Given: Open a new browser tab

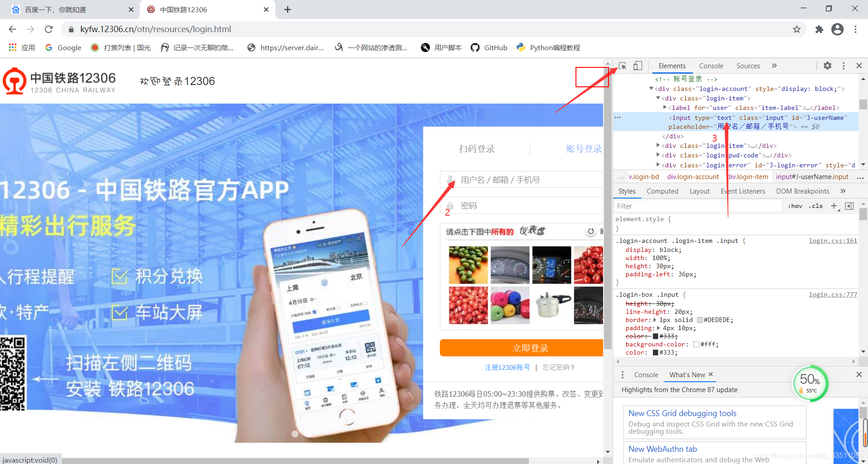Looking at the screenshot, I should tap(288, 9).
